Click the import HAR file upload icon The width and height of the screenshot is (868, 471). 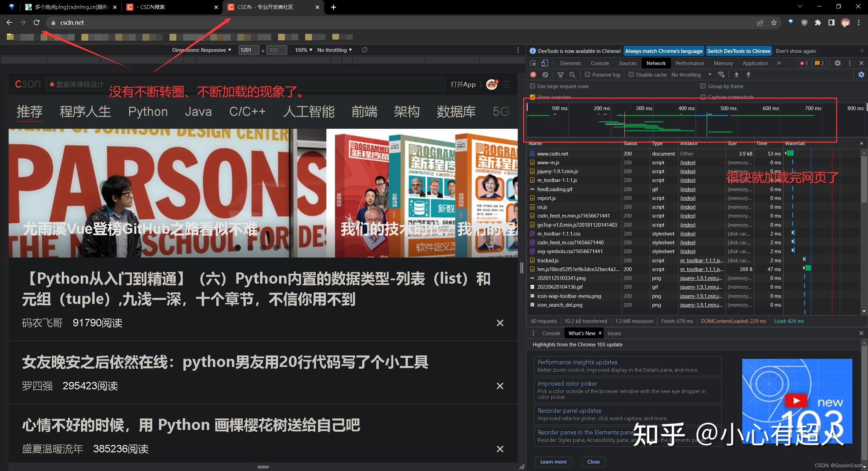coord(737,75)
